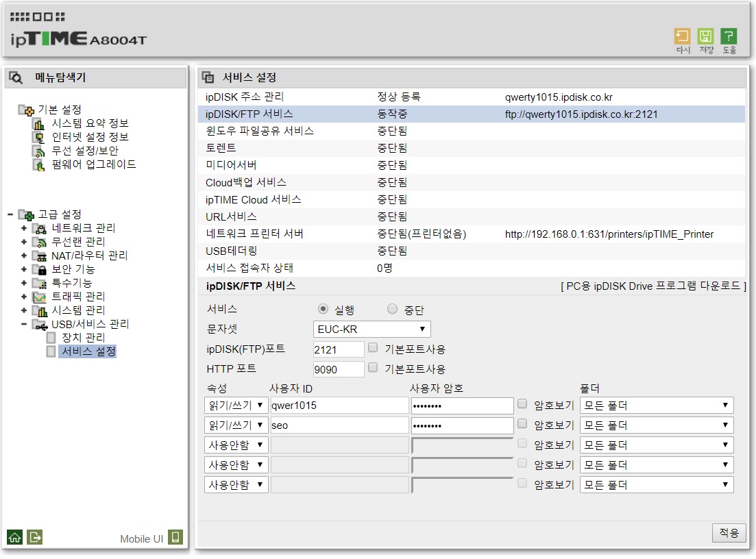Viewport: 756px width, 559px height.
Task: Select the 중단 radio button
Action: pos(393,309)
